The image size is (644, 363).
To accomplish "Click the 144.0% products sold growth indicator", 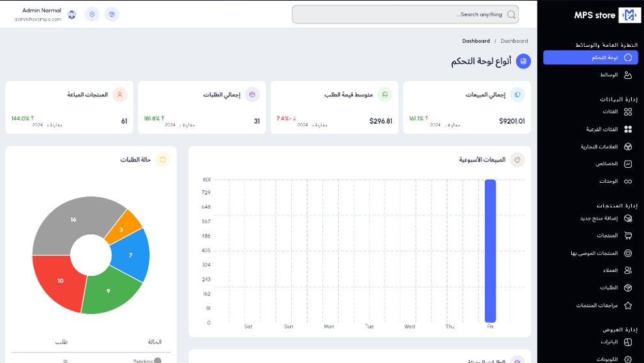I will click(x=23, y=118).
